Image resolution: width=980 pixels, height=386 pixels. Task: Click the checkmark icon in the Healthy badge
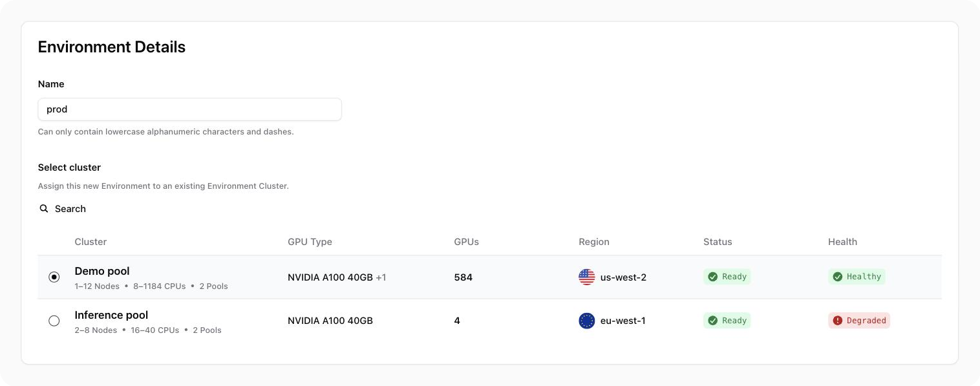[x=837, y=277]
